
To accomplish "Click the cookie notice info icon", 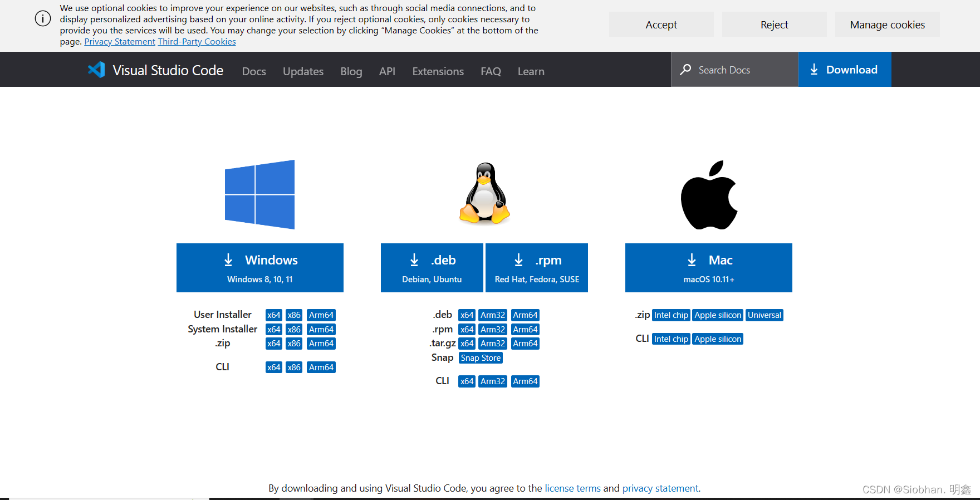I will 43,18.
